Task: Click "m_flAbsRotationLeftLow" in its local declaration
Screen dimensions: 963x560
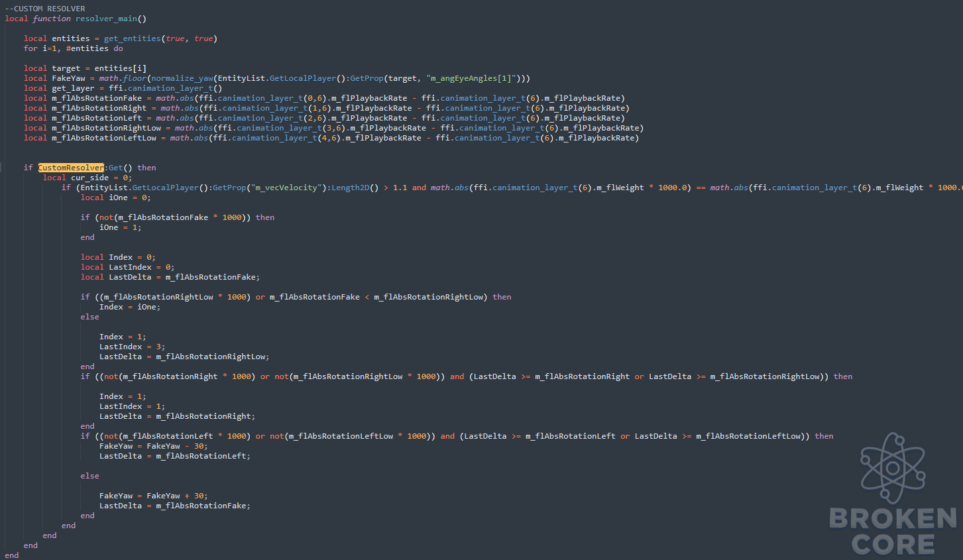Action: point(104,138)
